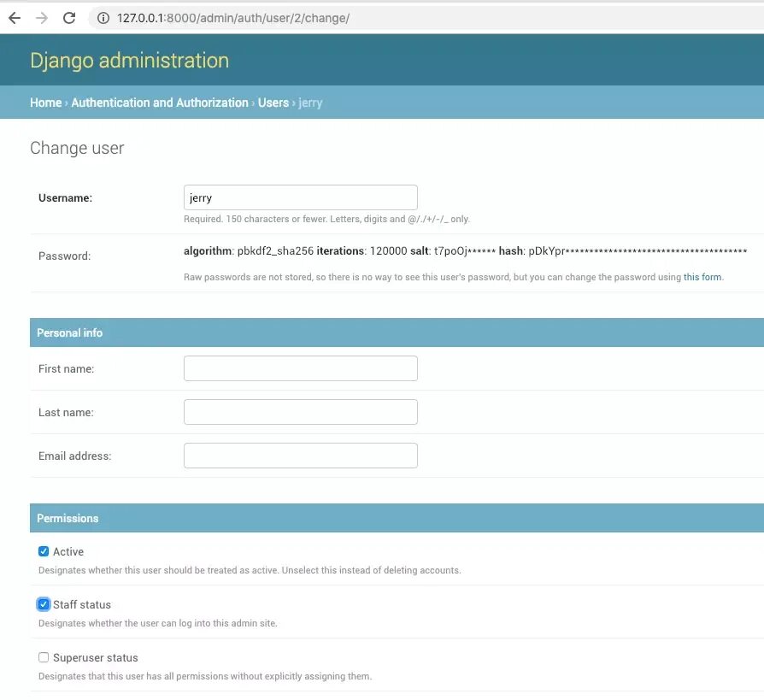
Task: Focus the Last name input field
Action: click(301, 412)
